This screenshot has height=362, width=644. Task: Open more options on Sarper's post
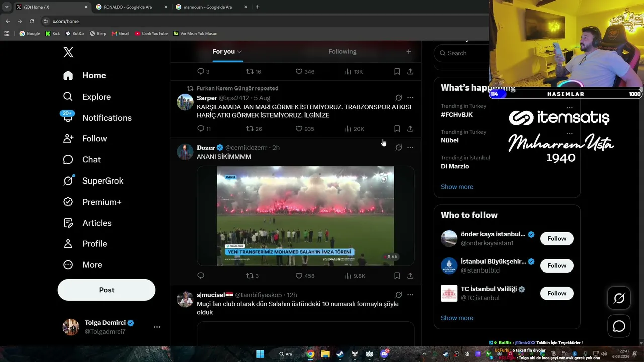tap(410, 98)
